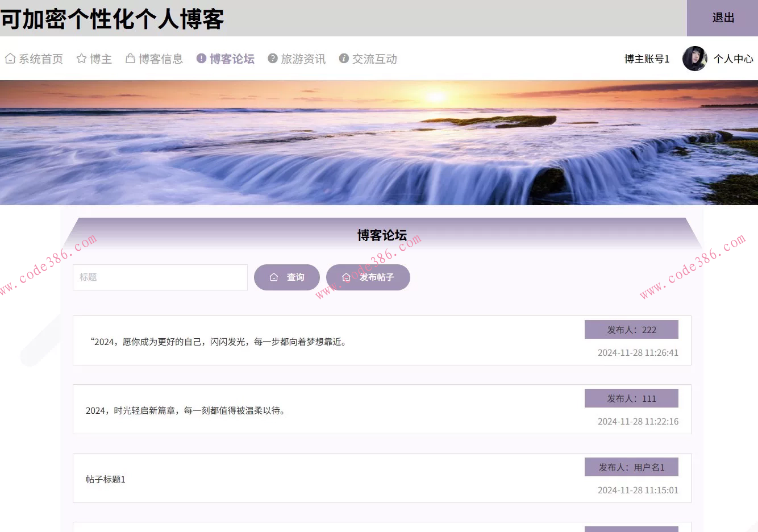
Task: Switch to the 旅游资讯 section
Action: [x=305, y=59]
